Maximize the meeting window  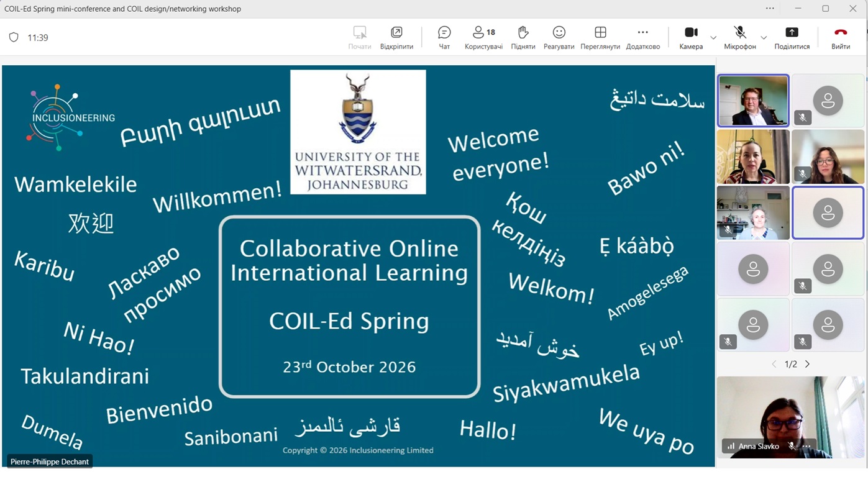coord(825,9)
